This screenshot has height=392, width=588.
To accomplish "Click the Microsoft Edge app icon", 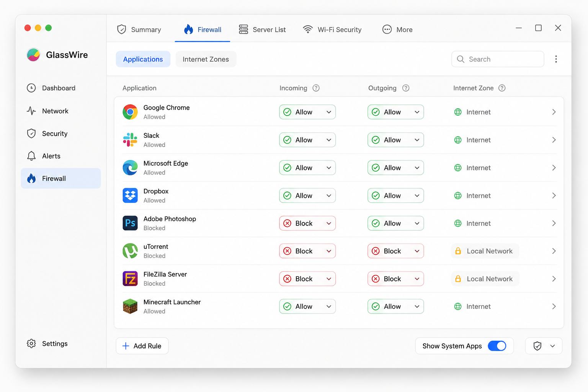I will (x=130, y=168).
